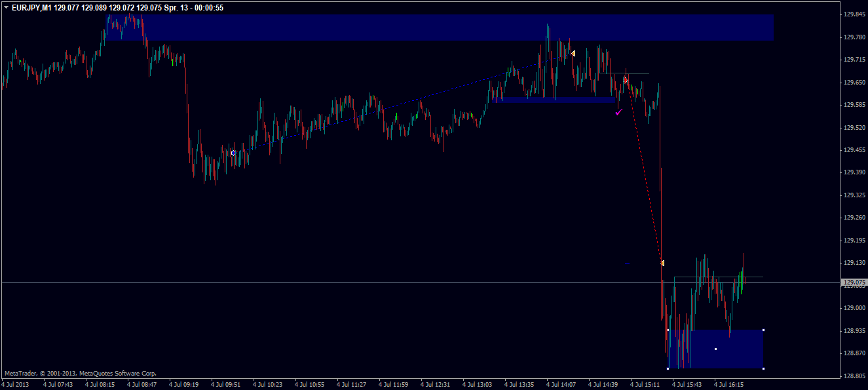Viewport: 868px width, 390px height.
Task: Click the center handle of the selected rectangle
Action: [x=715, y=349]
